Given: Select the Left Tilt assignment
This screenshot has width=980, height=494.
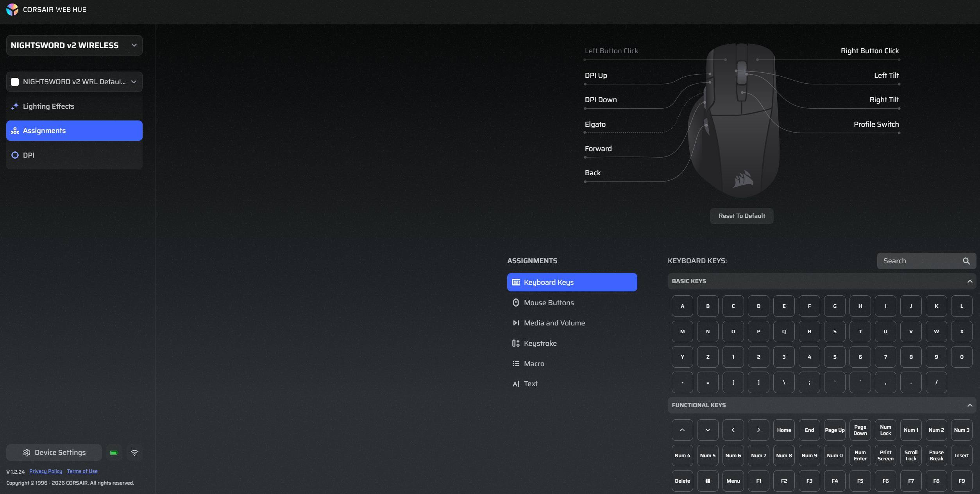Looking at the screenshot, I should pos(886,75).
